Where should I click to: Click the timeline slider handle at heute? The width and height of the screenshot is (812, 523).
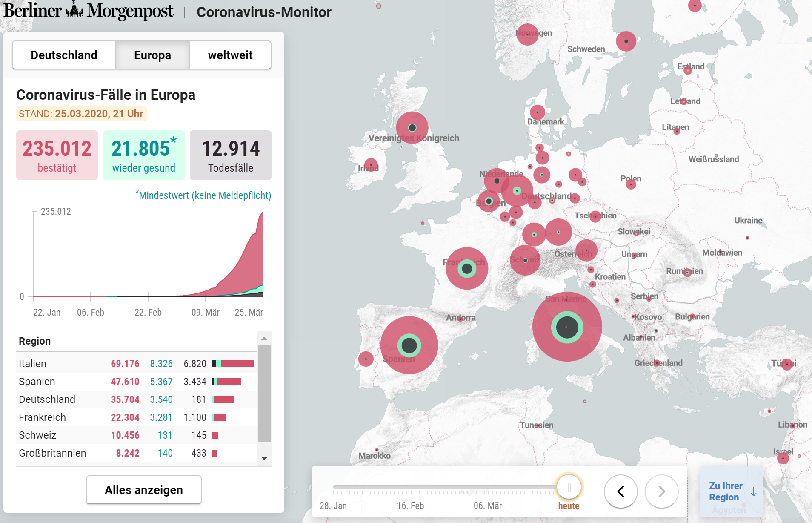(x=569, y=487)
